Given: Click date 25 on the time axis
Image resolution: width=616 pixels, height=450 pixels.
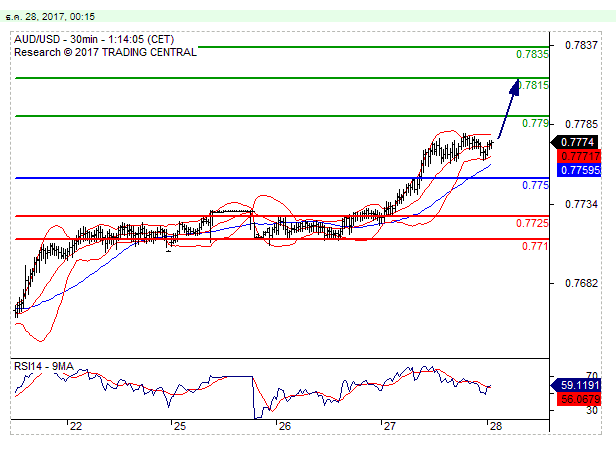Looking at the screenshot, I should (180, 426).
